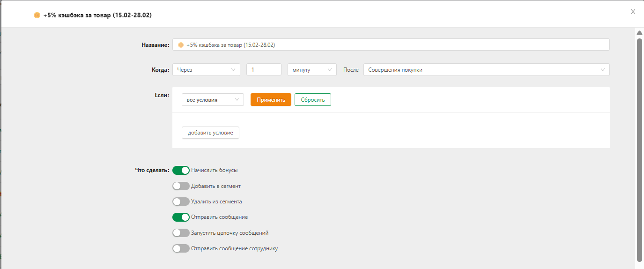This screenshot has height=269, width=644.
Task: Open the Через timing dropdown
Action: [206, 70]
